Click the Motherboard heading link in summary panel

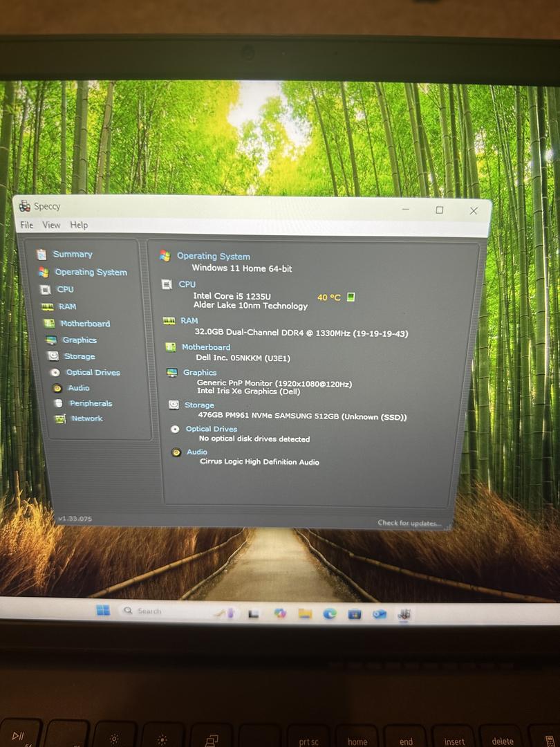[x=206, y=347]
